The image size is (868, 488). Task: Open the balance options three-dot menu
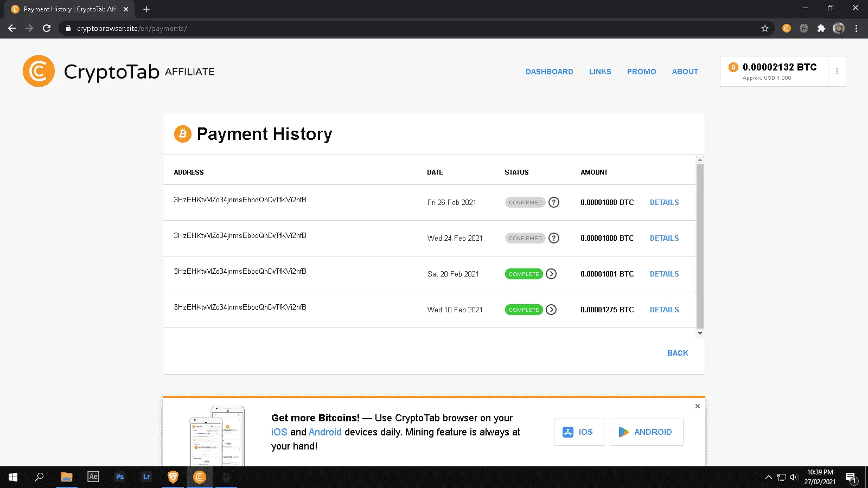tap(837, 71)
